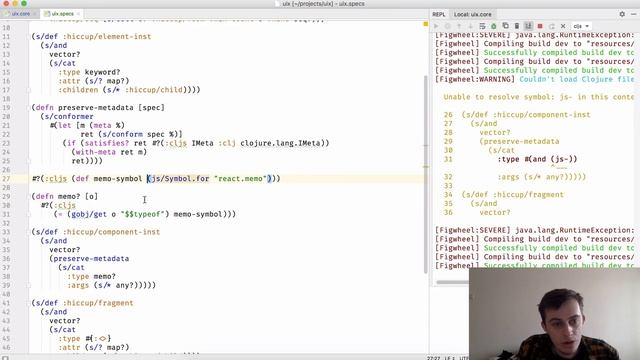Click ":type memo?" on line 38
The width and height of the screenshot is (640, 360).
(91, 276)
